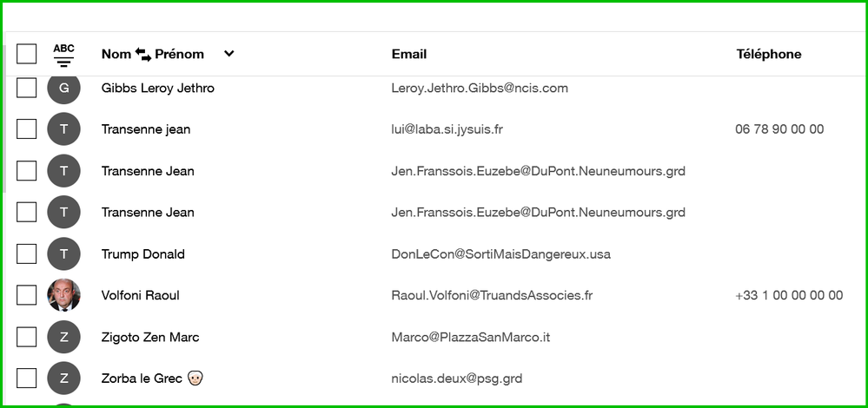
Task: Toggle the select-all contacts checkbox in the header
Action: tap(27, 54)
